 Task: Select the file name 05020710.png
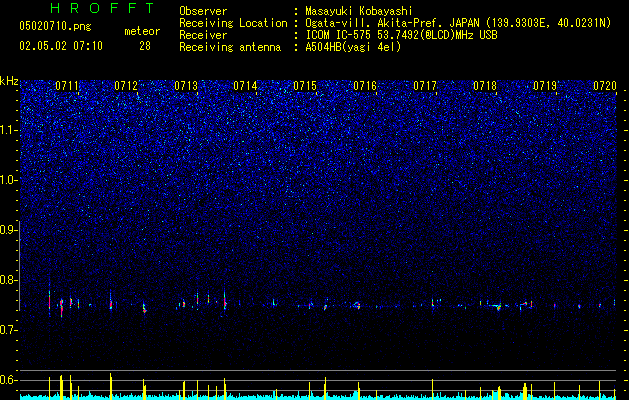[x=55, y=26]
